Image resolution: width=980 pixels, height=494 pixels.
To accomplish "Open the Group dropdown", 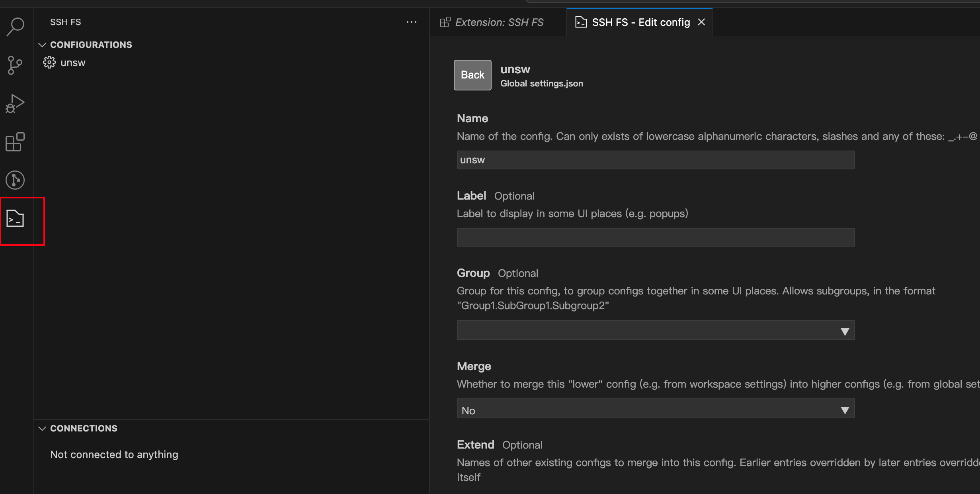I will (x=656, y=330).
